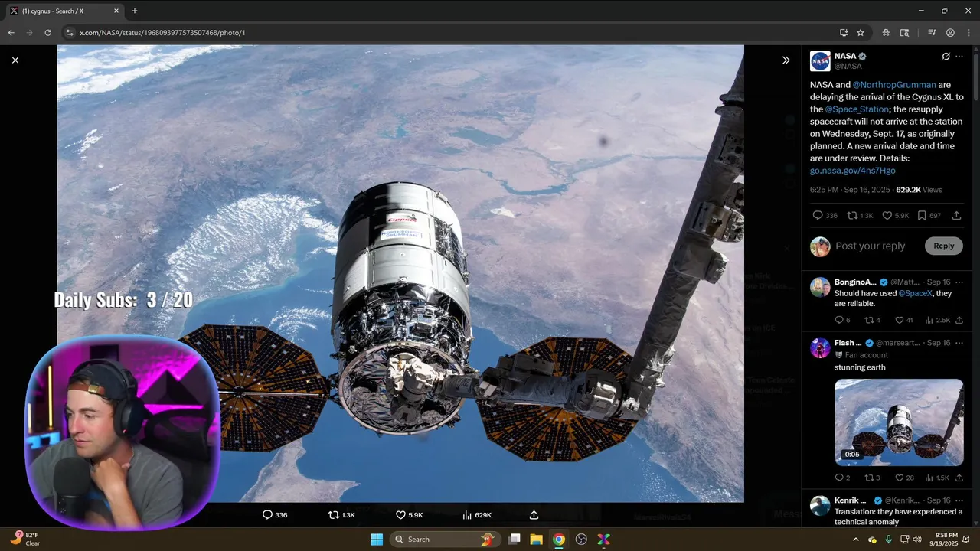
Task: Open more options on Flash ... reply
Action: pos(959,343)
